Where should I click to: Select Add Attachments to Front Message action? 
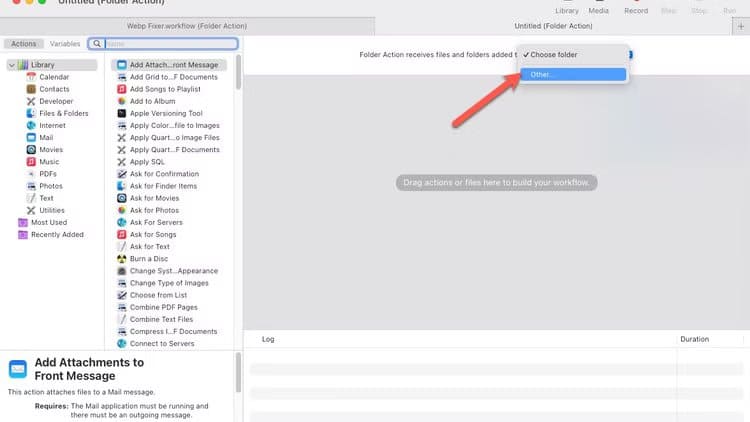tap(169, 65)
